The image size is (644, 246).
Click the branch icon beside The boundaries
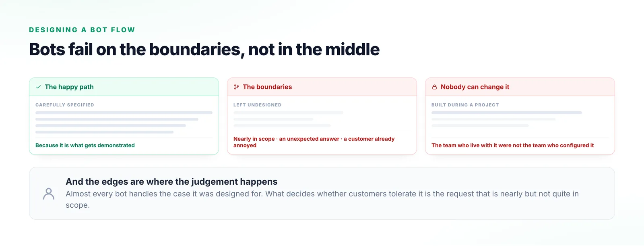236,87
